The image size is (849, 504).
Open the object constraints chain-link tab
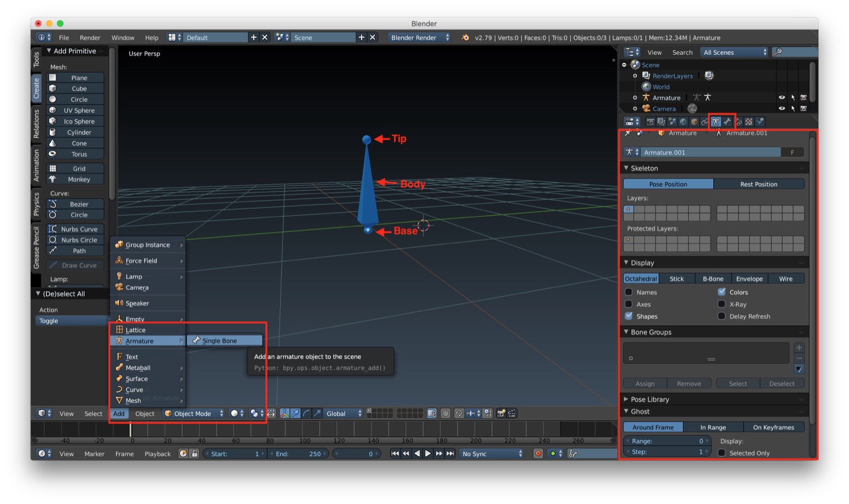coord(705,122)
